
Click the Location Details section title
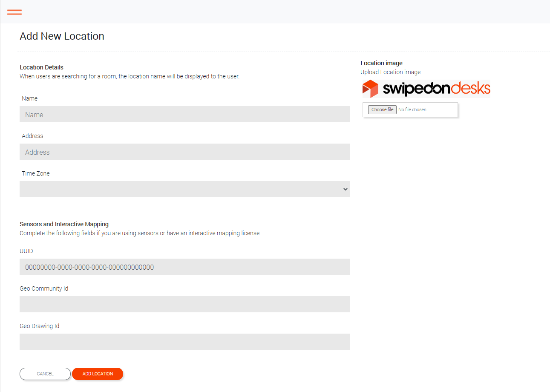pyautogui.click(x=41, y=67)
